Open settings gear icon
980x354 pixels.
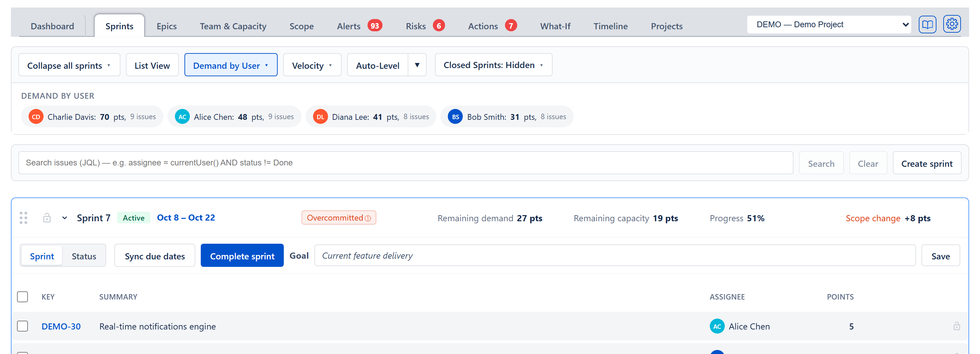pos(951,25)
